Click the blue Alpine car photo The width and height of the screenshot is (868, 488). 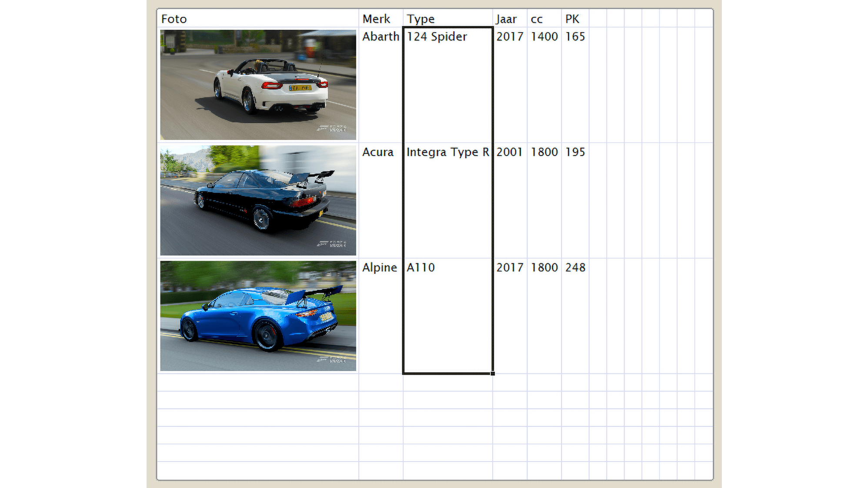coord(258,316)
